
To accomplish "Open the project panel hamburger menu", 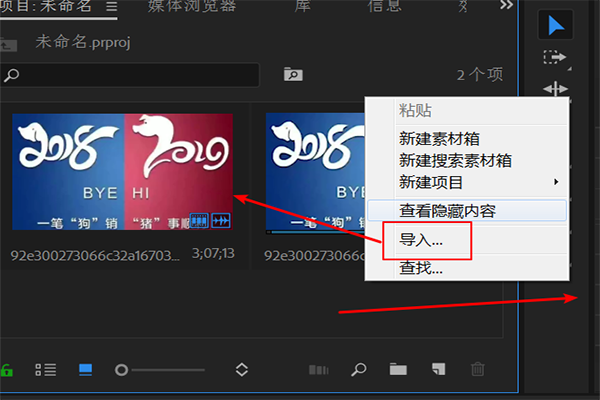I will click(x=111, y=7).
